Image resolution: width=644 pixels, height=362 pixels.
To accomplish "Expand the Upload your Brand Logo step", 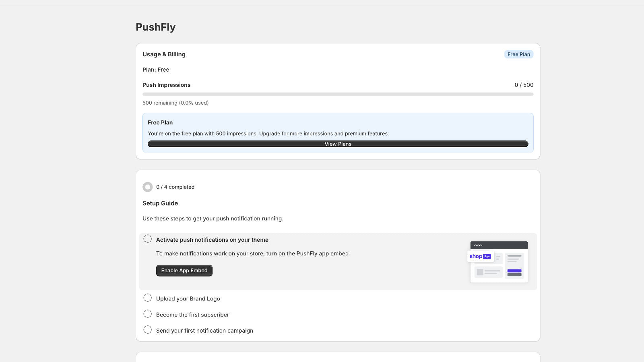I will click(188, 299).
